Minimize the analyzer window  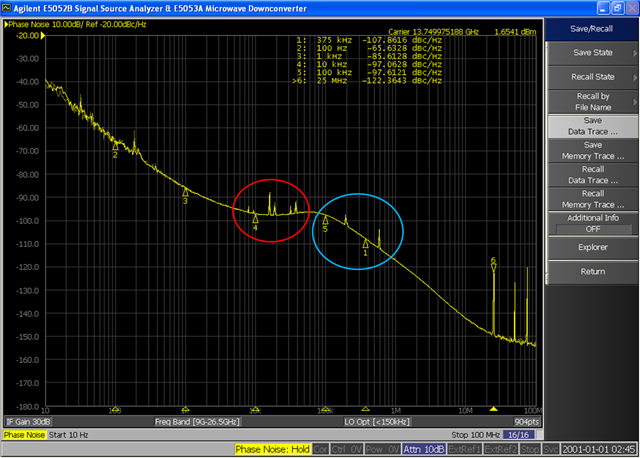click(603, 8)
